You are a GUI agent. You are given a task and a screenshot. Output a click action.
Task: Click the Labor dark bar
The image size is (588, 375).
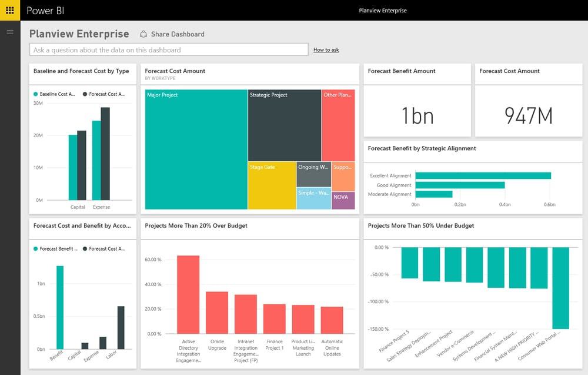(x=121, y=328)
